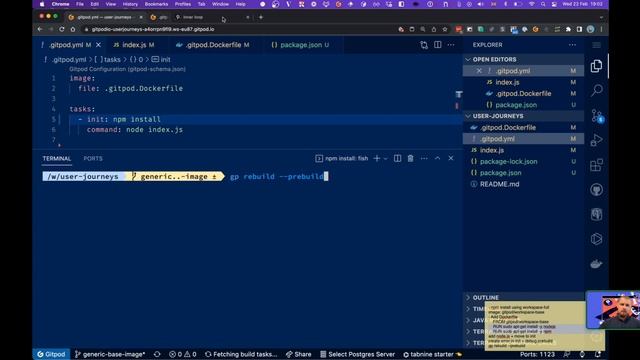The width and height of the screenshot is (640, 360).
Task: Split the terminal panel
Action: (x=397, y=158)
